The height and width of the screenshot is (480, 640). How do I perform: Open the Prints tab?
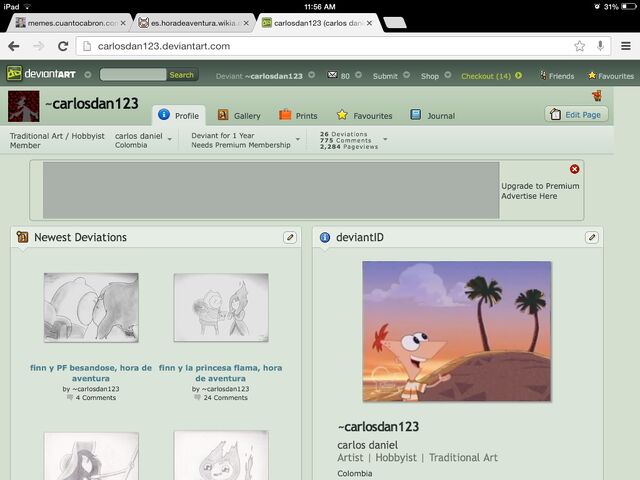[298, 116]
